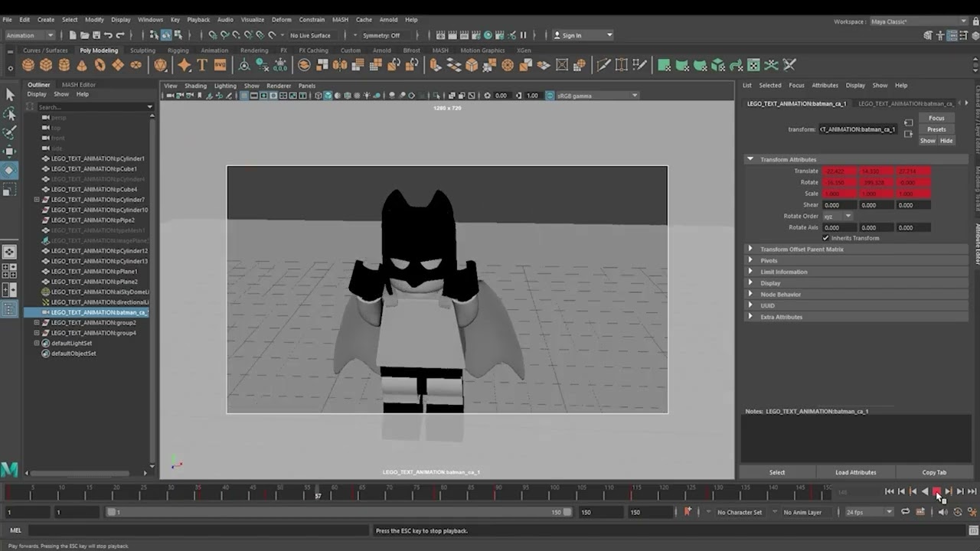Image resolution: width=980 pixels, height=551 pixels.
Task: Click the Extrude shelf icon
Action: 436,65
